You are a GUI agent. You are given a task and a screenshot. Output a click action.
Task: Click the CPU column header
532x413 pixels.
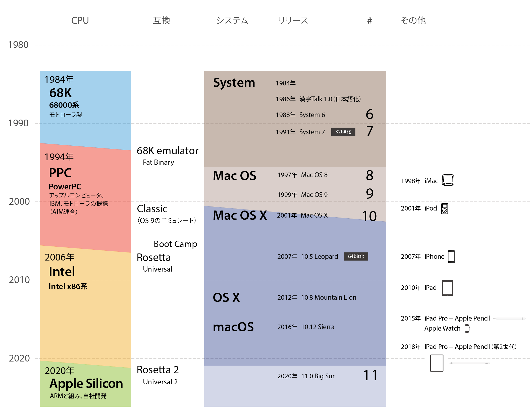(x=80, y=21)
